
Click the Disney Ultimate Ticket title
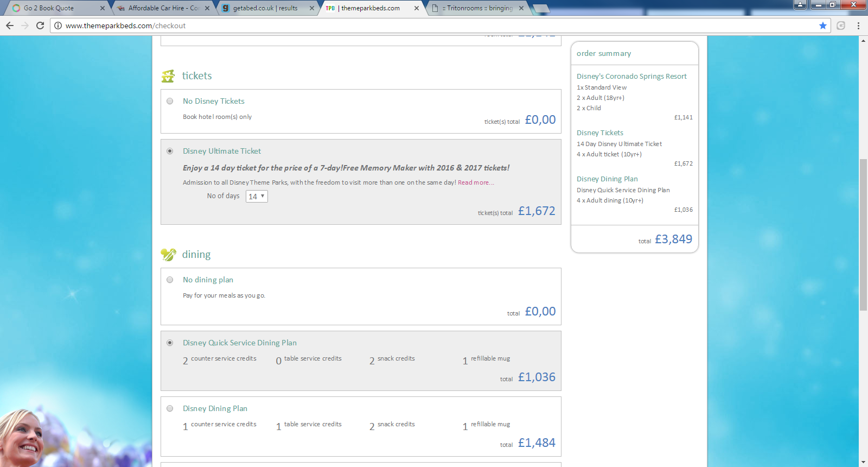[x=222, y=151]
